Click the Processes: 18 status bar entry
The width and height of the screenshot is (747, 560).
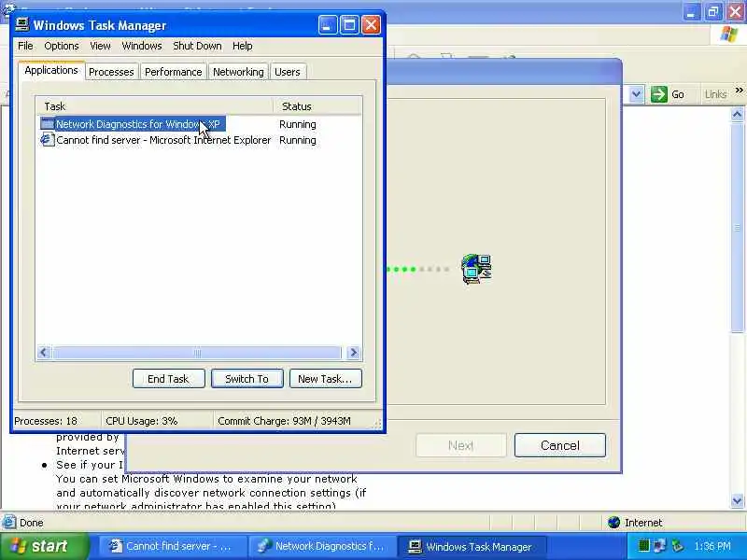(46, 421)
